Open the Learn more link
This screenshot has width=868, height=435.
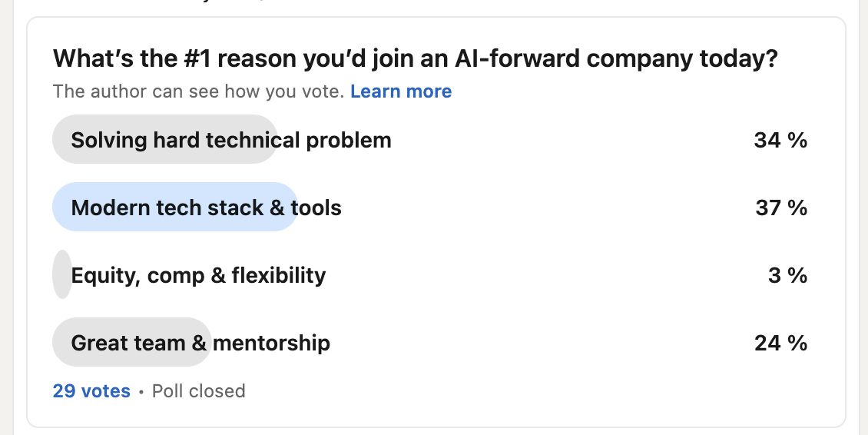401,91
